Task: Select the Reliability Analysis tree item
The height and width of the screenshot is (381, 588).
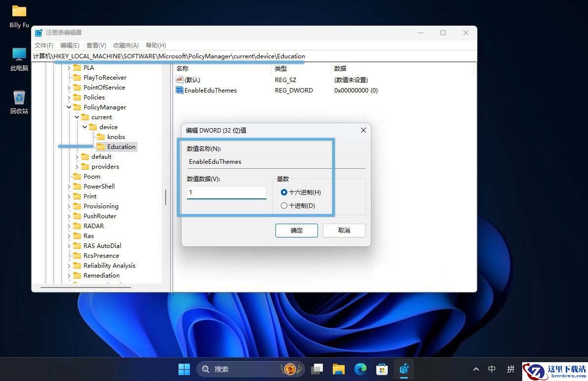Action: click(109, 265)
